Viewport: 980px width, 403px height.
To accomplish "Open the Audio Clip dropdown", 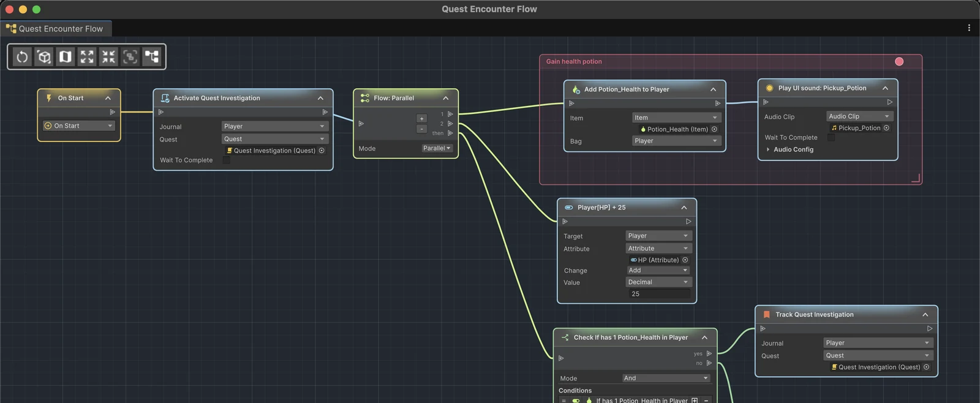I will (x=859, y=116).
